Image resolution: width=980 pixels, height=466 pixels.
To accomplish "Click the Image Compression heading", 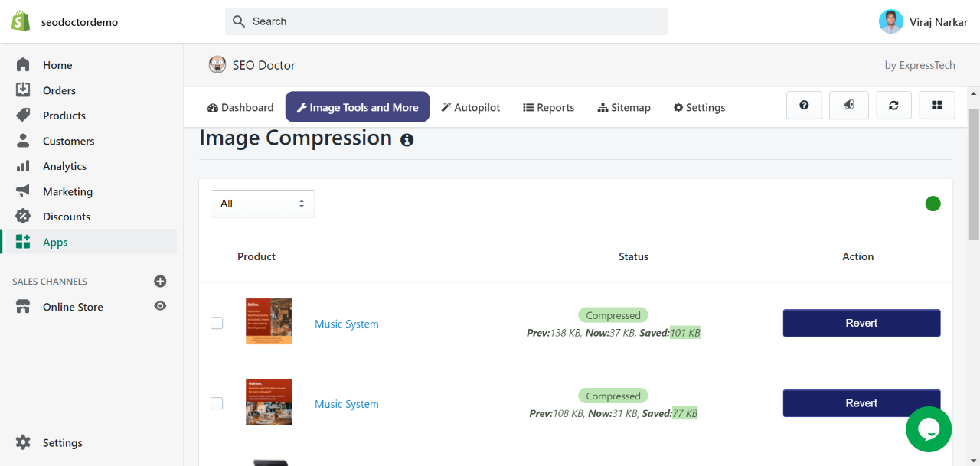I will coord(296,138).
